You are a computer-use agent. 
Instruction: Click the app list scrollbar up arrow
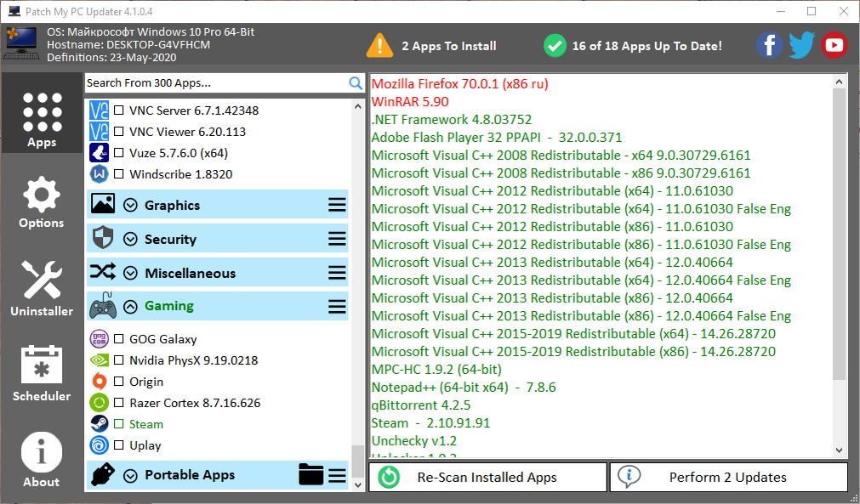[x=357, y=106]
